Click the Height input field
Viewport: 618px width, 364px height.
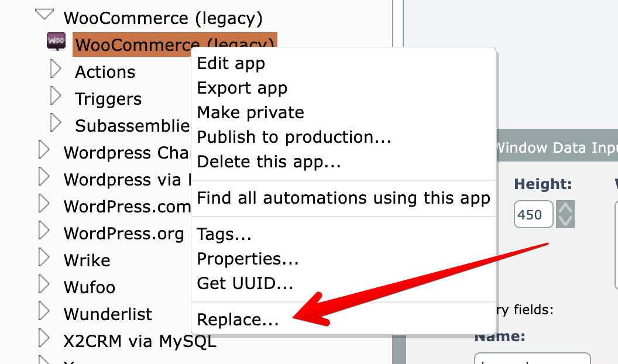click(533, 215)
